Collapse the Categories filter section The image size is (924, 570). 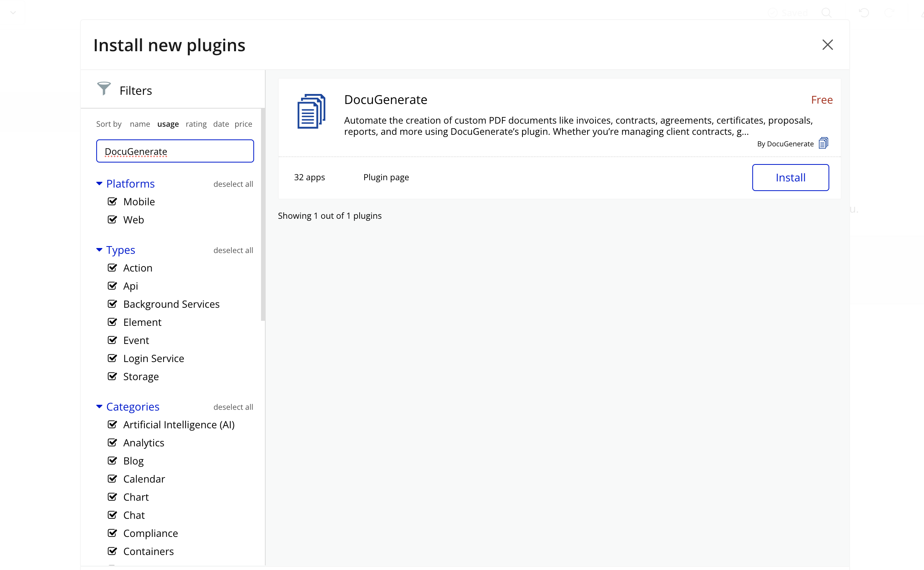tap(99, 407)
